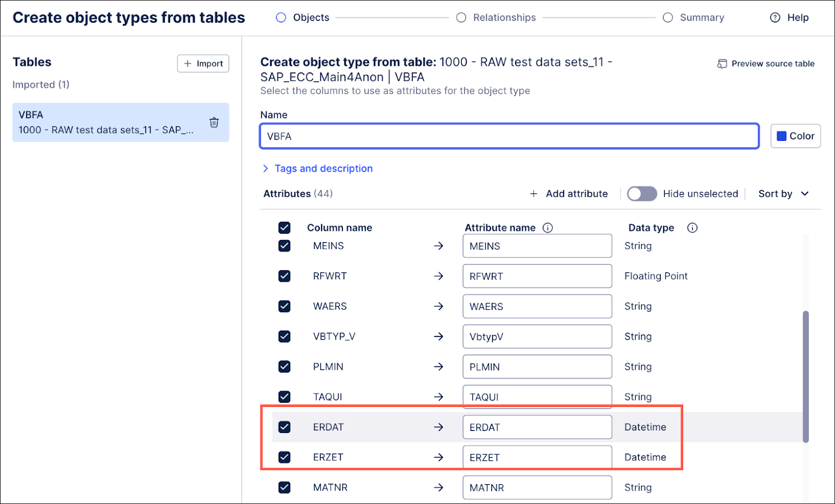Click the vertical scrollbar of the attributes list
Viewport: 835px width, 504px height.
pyautogui.click(x=806, y=377)
